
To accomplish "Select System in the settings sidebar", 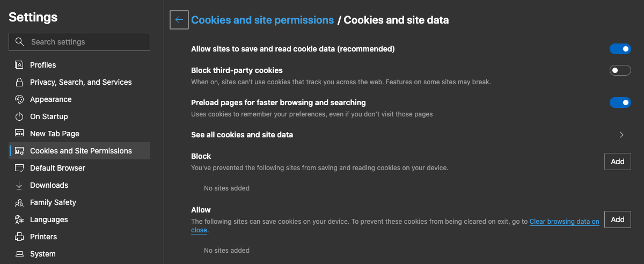I will (x=42, y=254).
